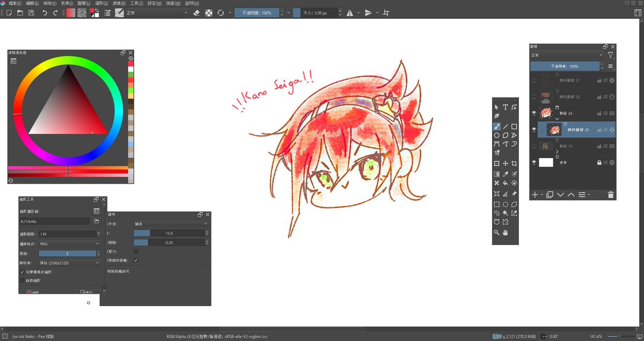Open file format PNG dropdown
The height and width of the screenshot is (341, 644).
click(69, 243)
